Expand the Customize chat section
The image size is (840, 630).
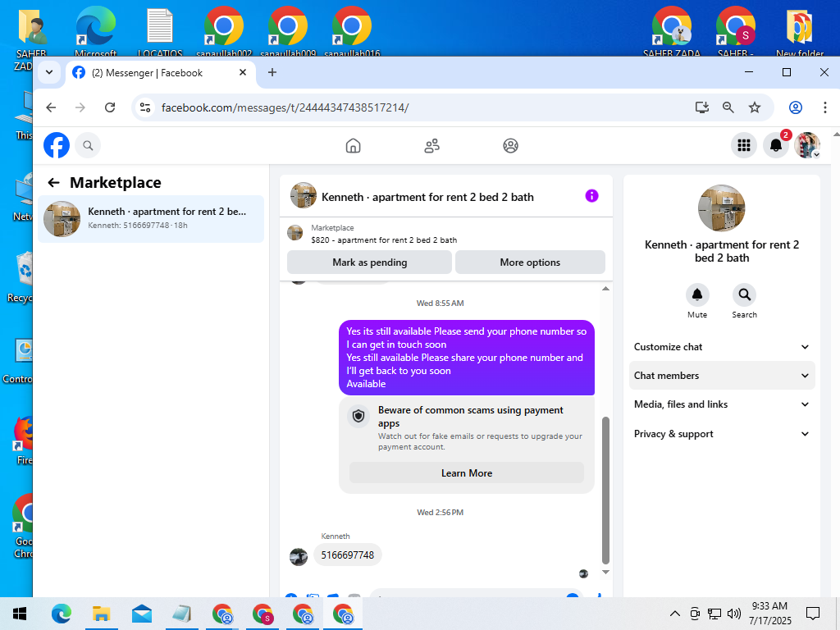tap(722, 347)
